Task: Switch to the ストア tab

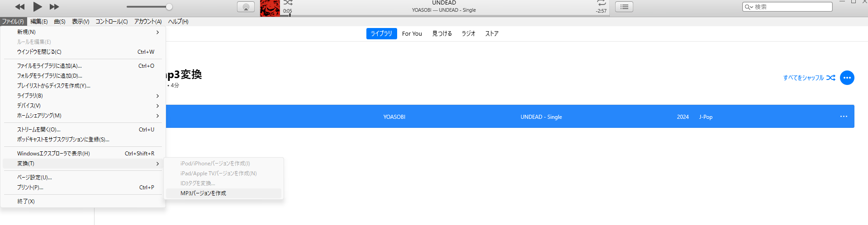Action: [492, 33]
